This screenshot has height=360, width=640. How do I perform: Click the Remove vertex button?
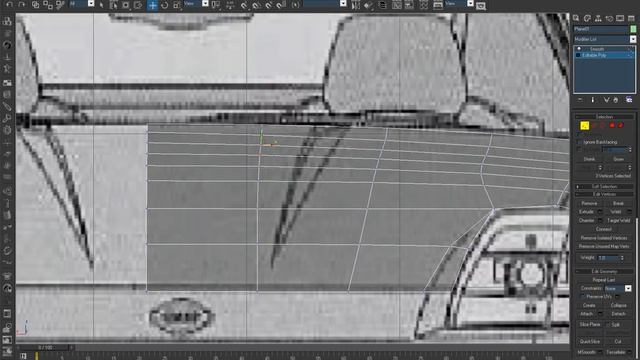(589, 203)
